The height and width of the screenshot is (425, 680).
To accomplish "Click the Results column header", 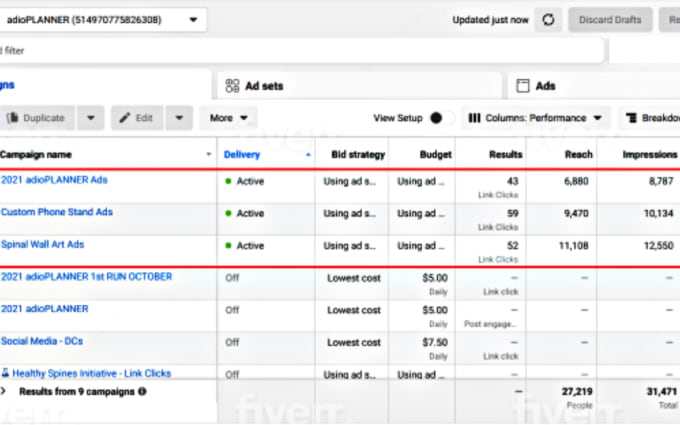I will (506, 155).
